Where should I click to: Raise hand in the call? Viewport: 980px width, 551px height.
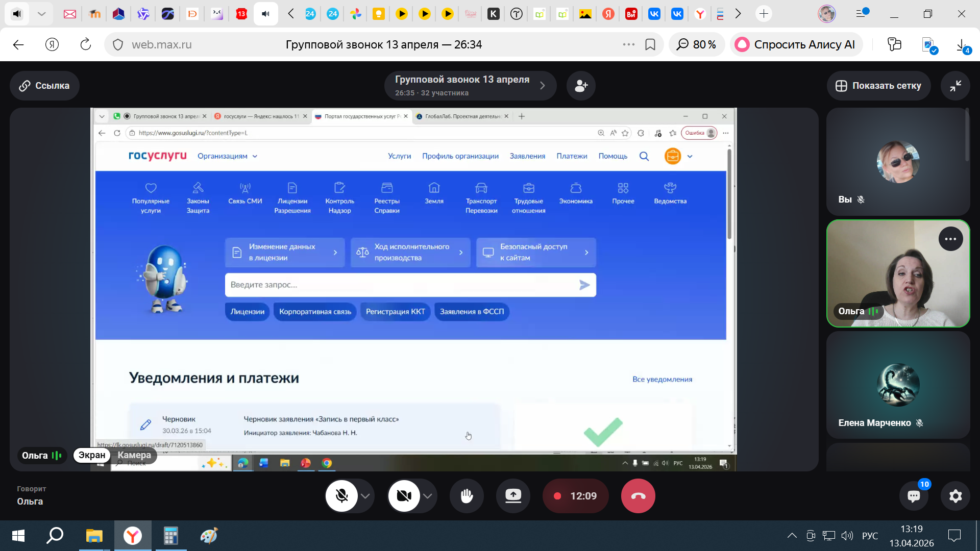(467, 496)
